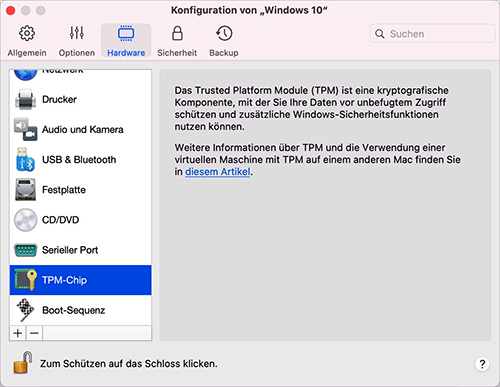Image resolution: width=500 pixels, height=387 pixels.
Task: Click the padlock icon to protect settings
Action: [23, 362]
